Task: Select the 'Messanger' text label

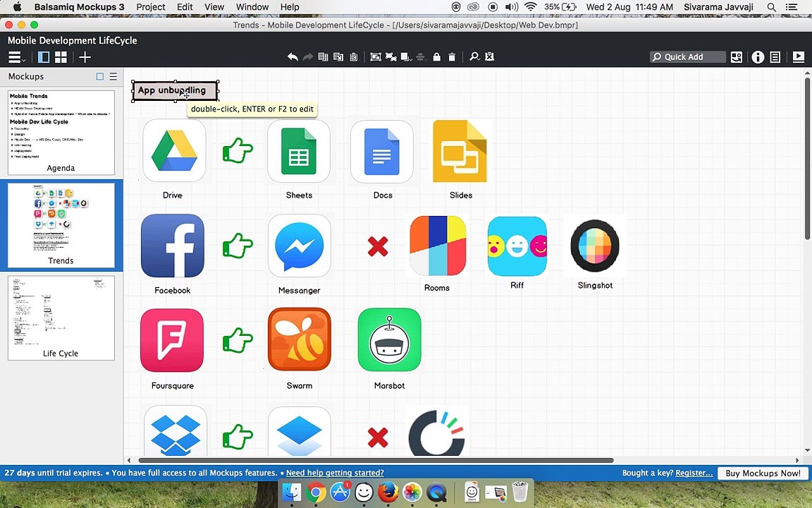Action: point(300,290)
